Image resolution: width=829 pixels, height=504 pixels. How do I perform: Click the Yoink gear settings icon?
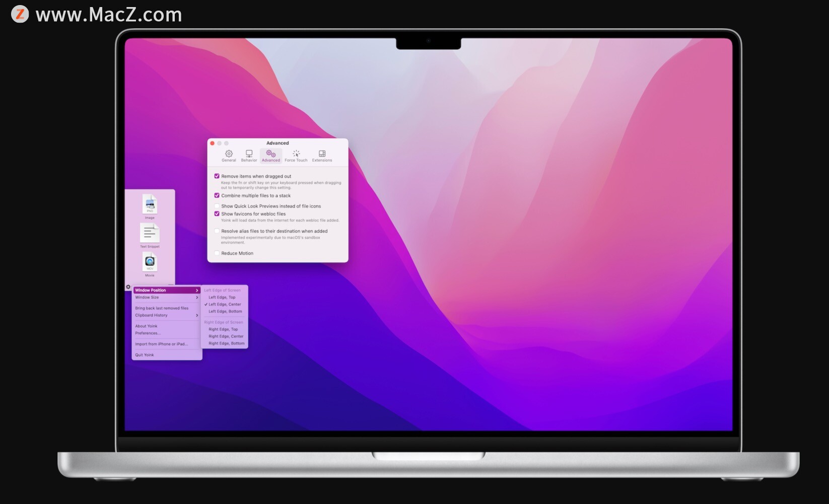point(128,287)
